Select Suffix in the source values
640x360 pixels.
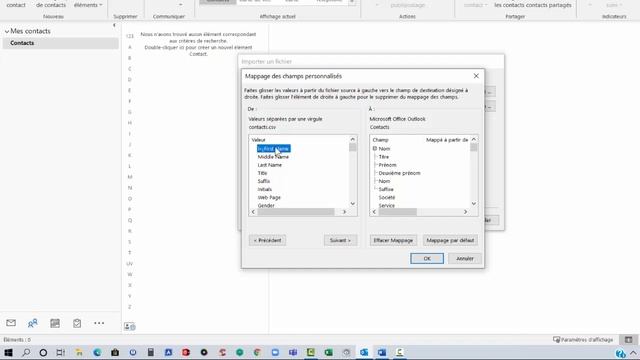(x=264, y=181)
